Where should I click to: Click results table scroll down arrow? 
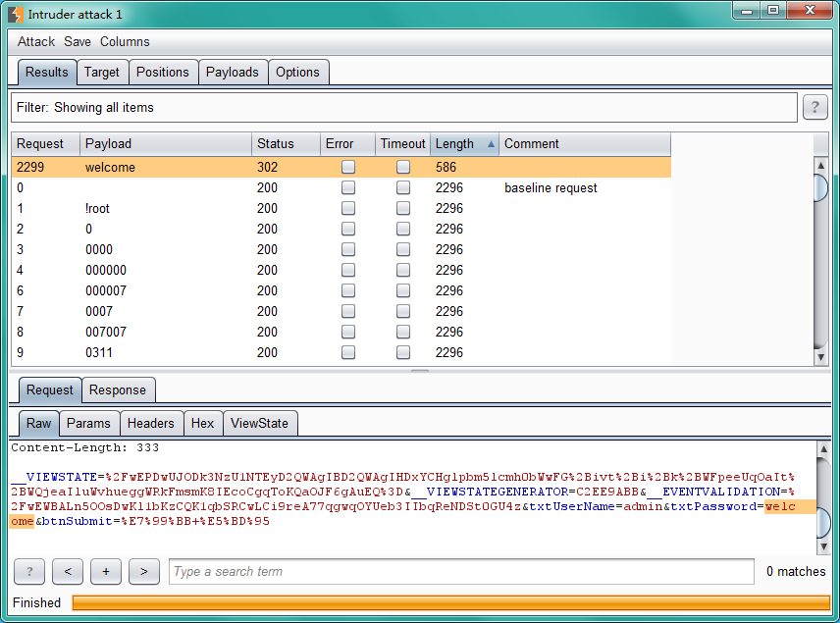click(x=820, y=357)
